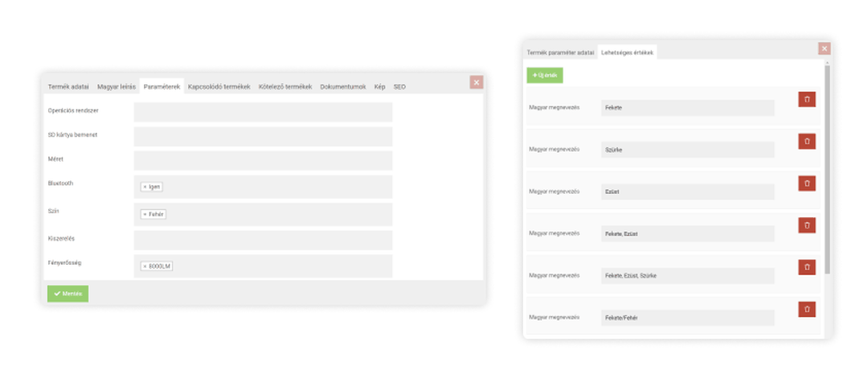The width and height of the screenshot is (868, 379).
Task: Click the green Mentés save button
Action: pos(68,294)
